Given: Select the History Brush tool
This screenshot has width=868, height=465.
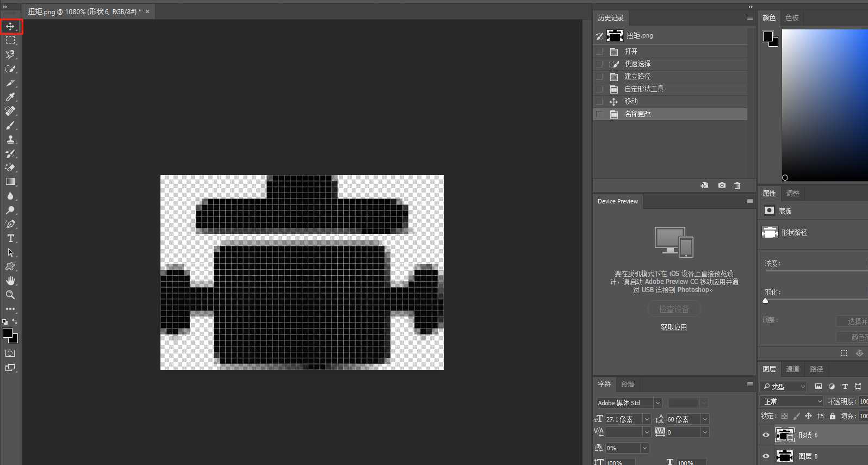Looking at the screenshot, I should (10, 153).
